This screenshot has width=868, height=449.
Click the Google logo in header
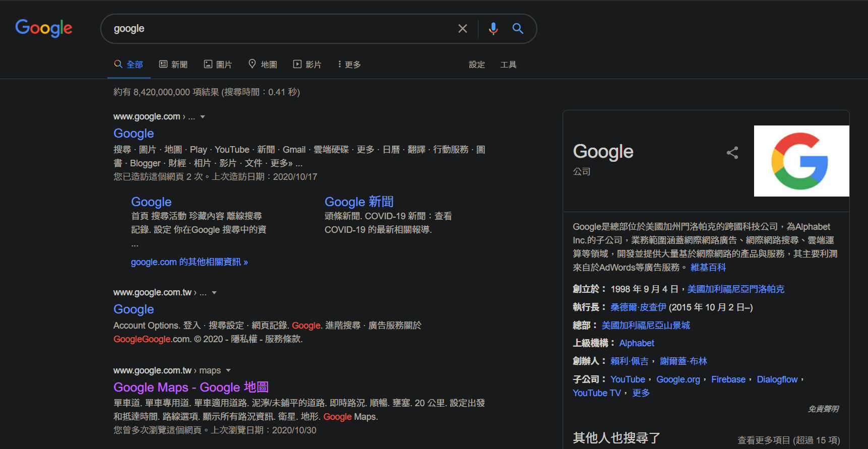tap(44, 28)
